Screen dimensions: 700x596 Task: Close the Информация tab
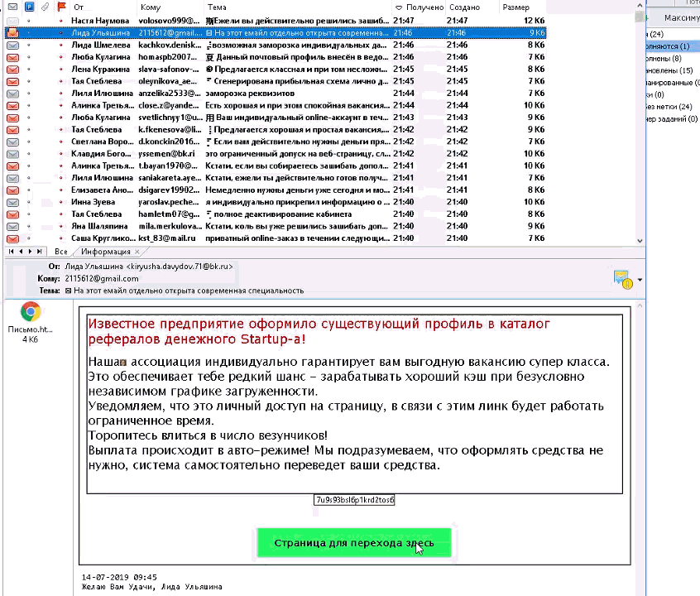point(137,252)
